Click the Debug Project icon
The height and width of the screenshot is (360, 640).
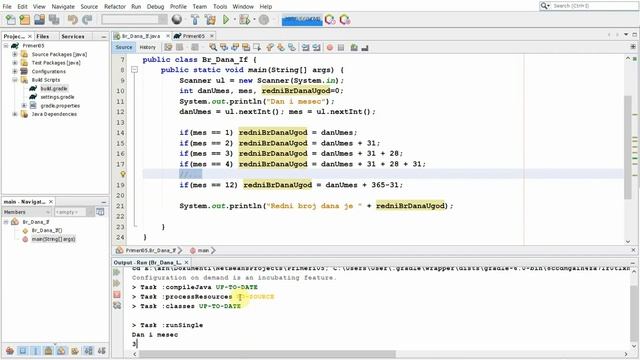(244, 20)
